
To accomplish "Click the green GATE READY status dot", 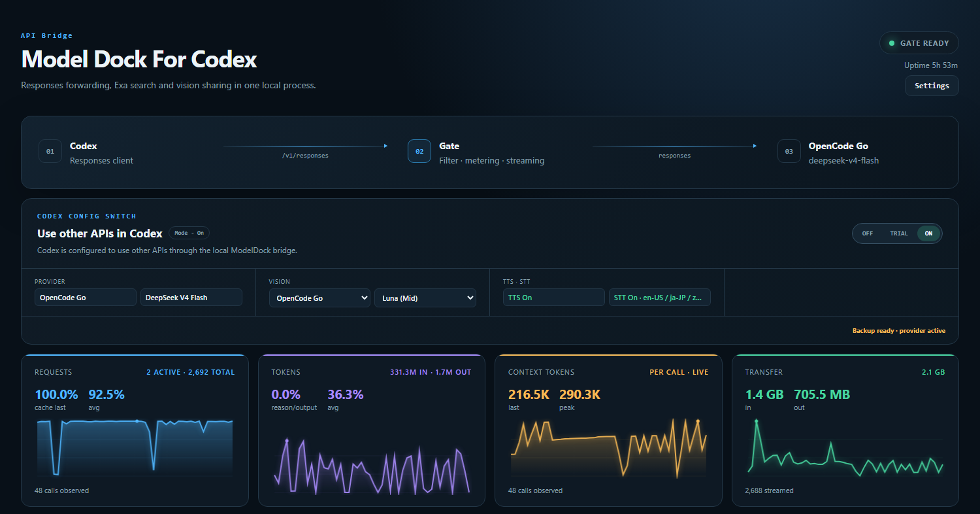I will (x=891, y=43).
